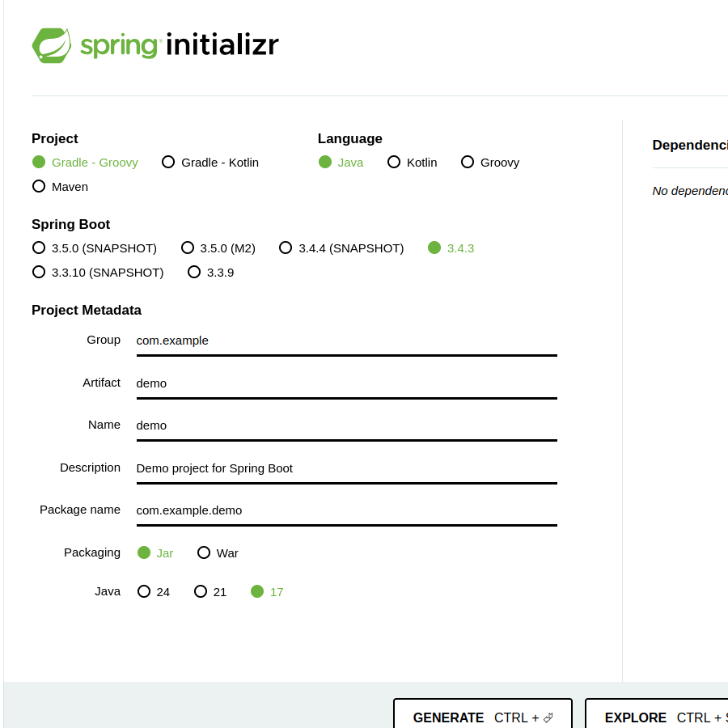Select Spring Boot 3.4.4 (SNAPSHOT)
Image resolution: width=728 pixels, height=728 pixels.
coord(341,248)
